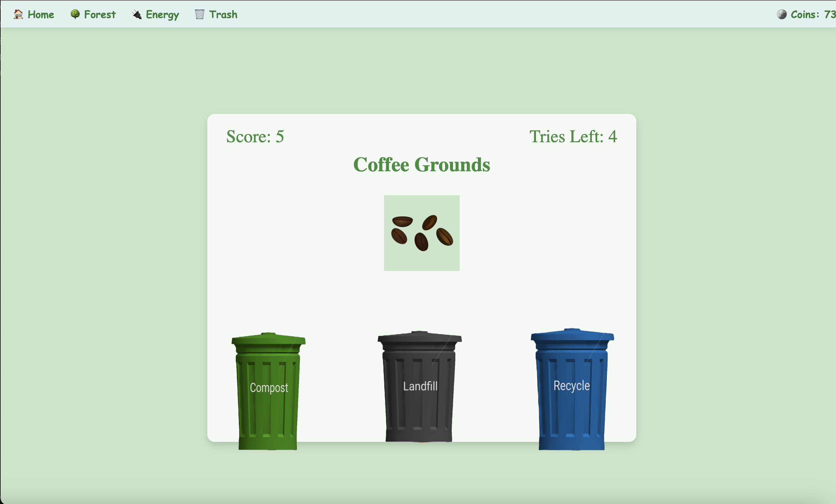Screen dimensions: 836x504
Task: Click the trash can icon beside Trash
Action: (x=199, y=14)
